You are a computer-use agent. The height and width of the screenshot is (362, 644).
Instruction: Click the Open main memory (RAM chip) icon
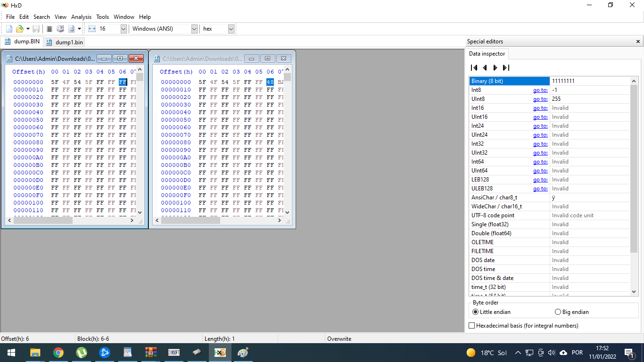pyautogui.click(x=50, y=29)
